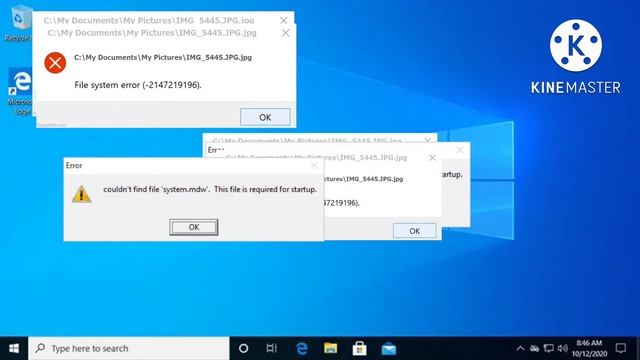This screenshot has height=360, width=640.
Task: Click the 'couldn't find file system.mdw' message
Action: [x=210, y=189]
